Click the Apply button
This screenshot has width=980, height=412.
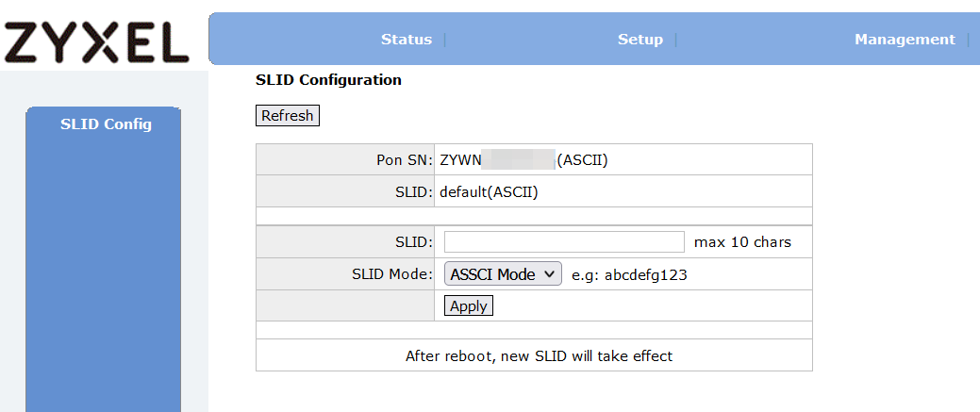tap(468, 306)
